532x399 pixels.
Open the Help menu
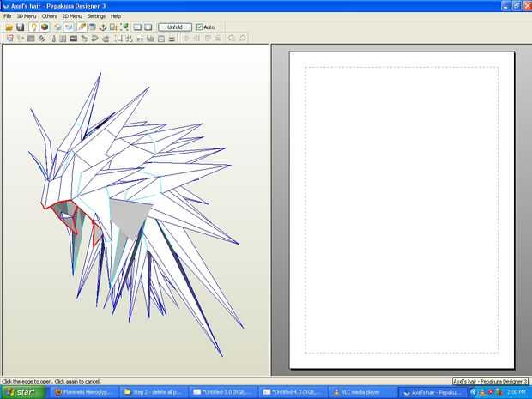click(116, 16)
